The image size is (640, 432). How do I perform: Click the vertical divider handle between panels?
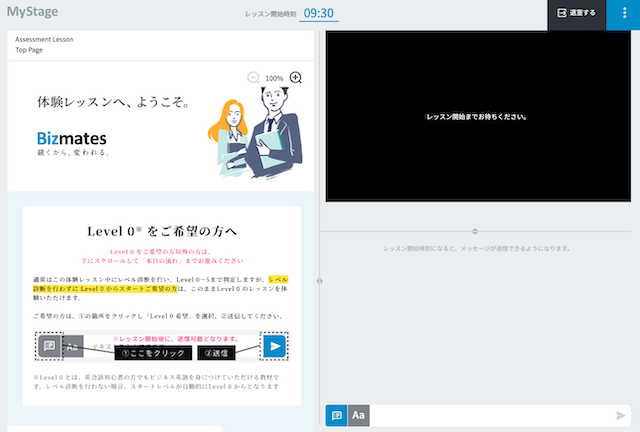pyautogui.click(x=320, y=281)
